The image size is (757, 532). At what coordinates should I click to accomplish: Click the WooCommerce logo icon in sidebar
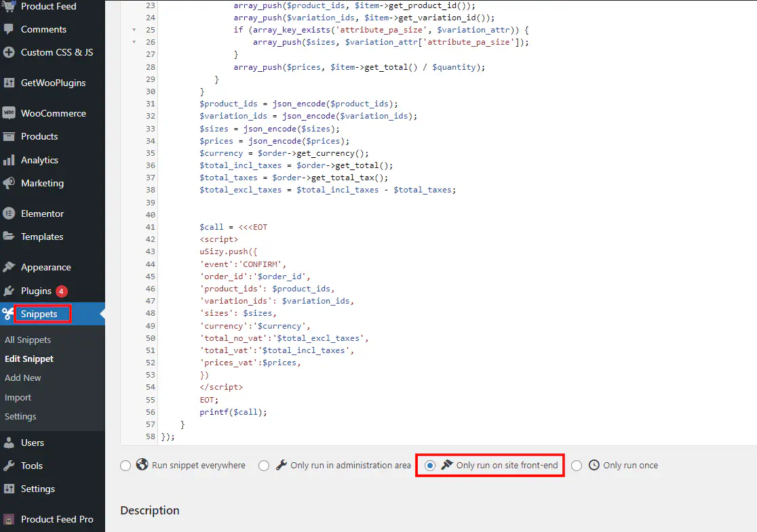(9, 113)
